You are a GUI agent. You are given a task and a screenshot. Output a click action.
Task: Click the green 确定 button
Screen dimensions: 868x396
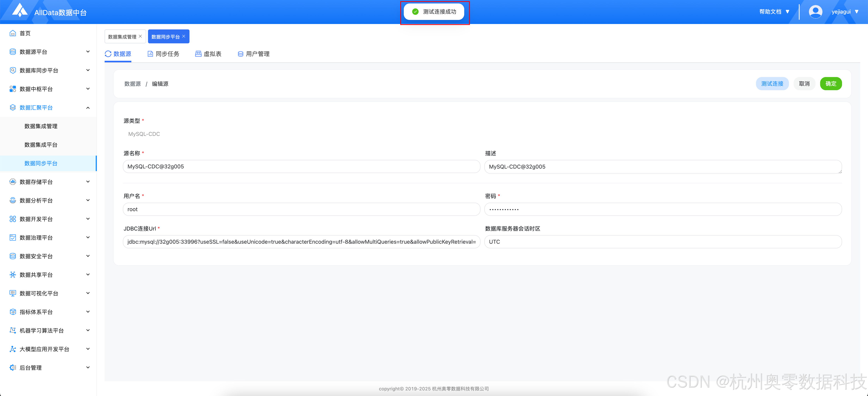click(x=831, y=83)
